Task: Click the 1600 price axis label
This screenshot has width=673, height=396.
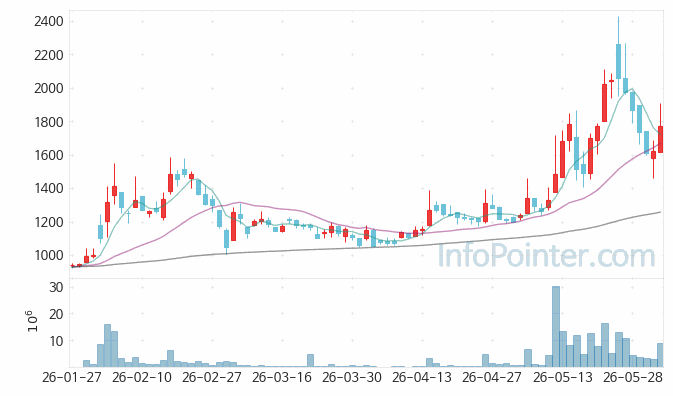Action: pyautogui.click(x=49, y=155)
